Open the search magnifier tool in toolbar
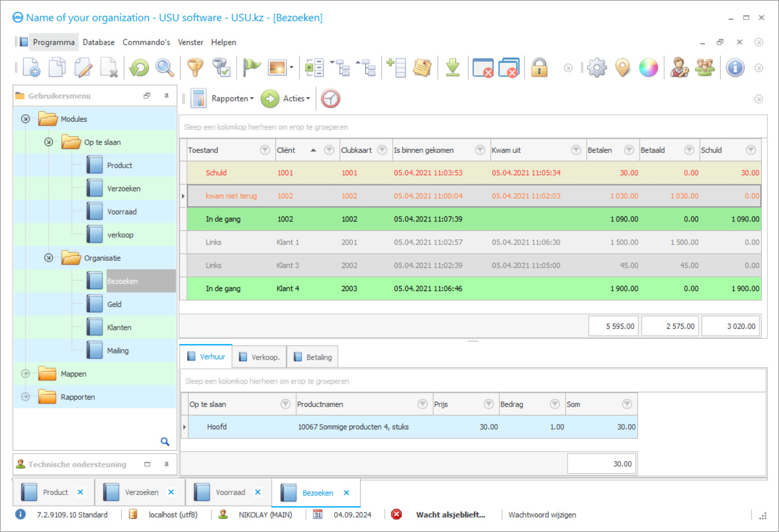Image resolution: width=779 pixels, height=532 pixels. [x=165, y=68]
